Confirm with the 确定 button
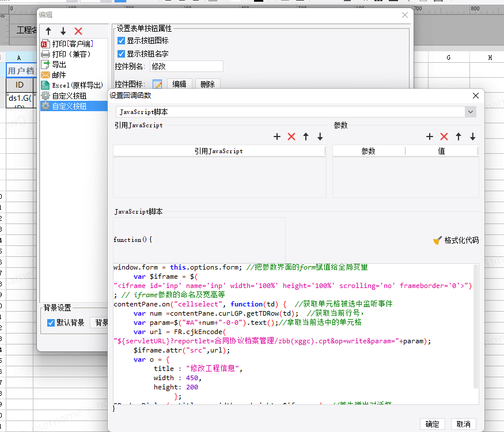The height and width of the screenshot is (432, 504). (433, 425)
